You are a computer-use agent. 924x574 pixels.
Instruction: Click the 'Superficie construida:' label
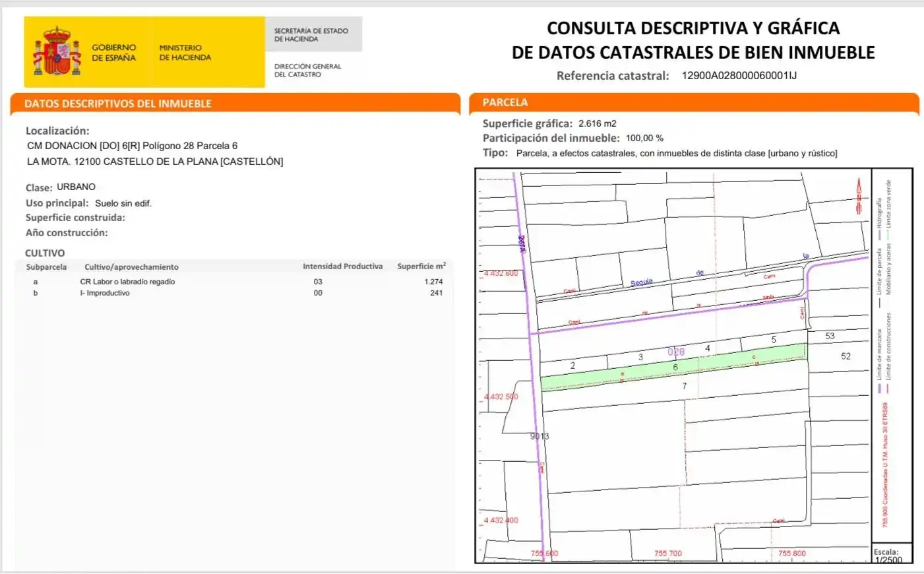[75, 218]
